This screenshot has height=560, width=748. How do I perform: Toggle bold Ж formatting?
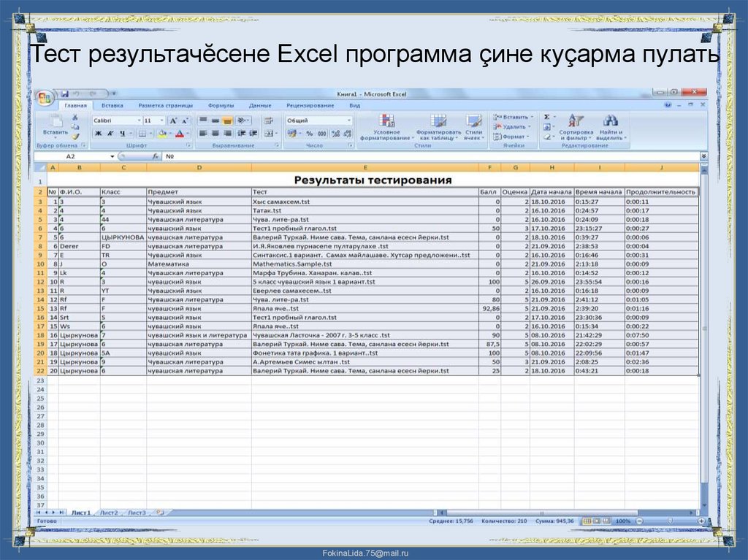coord(99,134)
